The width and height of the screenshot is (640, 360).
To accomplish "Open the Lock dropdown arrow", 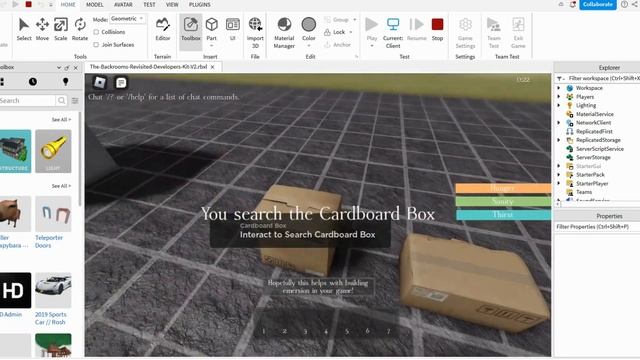I will tap(351, 32).
